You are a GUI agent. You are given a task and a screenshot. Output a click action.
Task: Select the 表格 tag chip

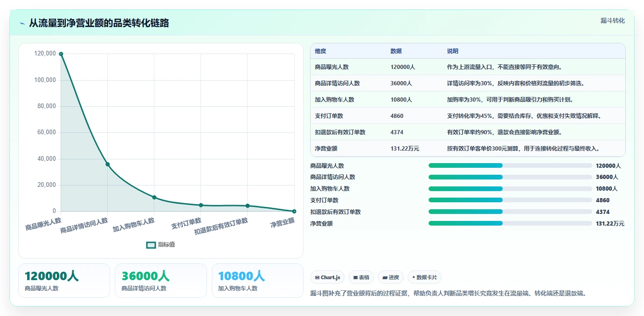pos(361,277)
